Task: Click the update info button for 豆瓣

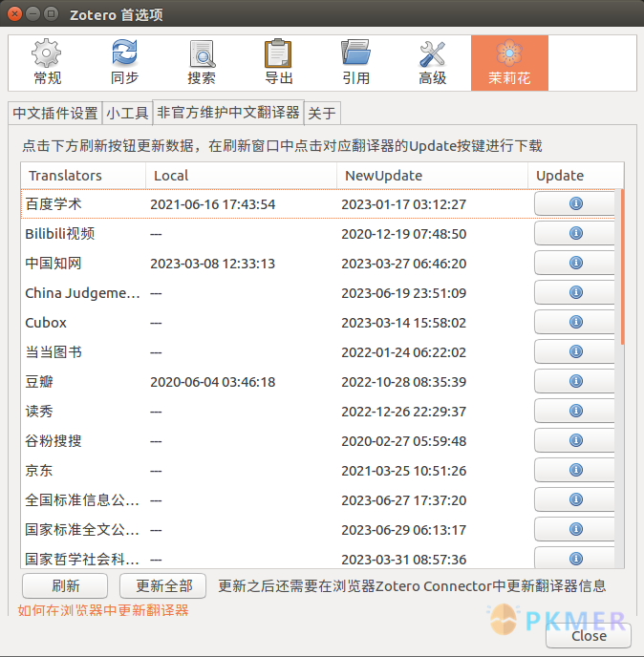Action: coord(575,381)
